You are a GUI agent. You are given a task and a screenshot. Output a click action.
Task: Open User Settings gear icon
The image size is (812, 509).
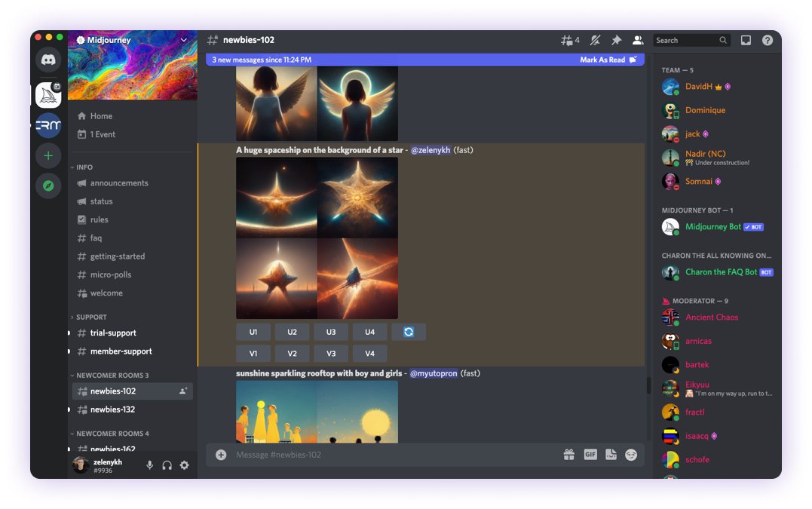tap(184, 465)
